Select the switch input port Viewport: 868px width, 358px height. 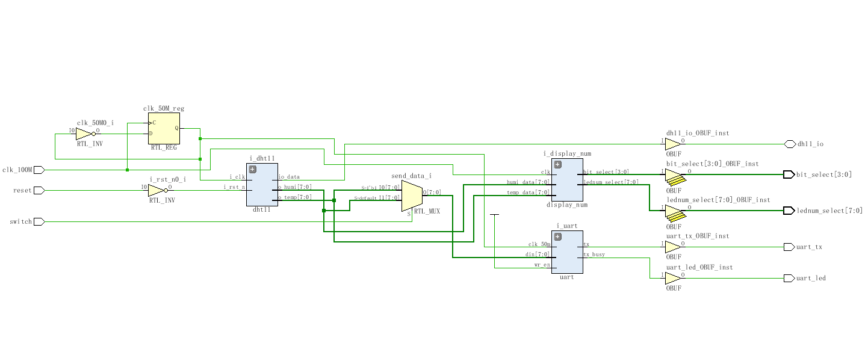tap(39, 221)
